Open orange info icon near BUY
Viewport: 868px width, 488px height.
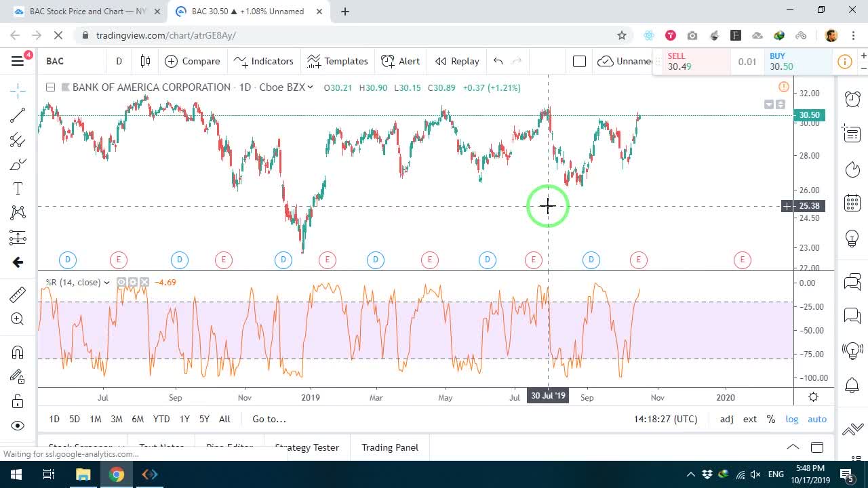[x=845, y=62]
